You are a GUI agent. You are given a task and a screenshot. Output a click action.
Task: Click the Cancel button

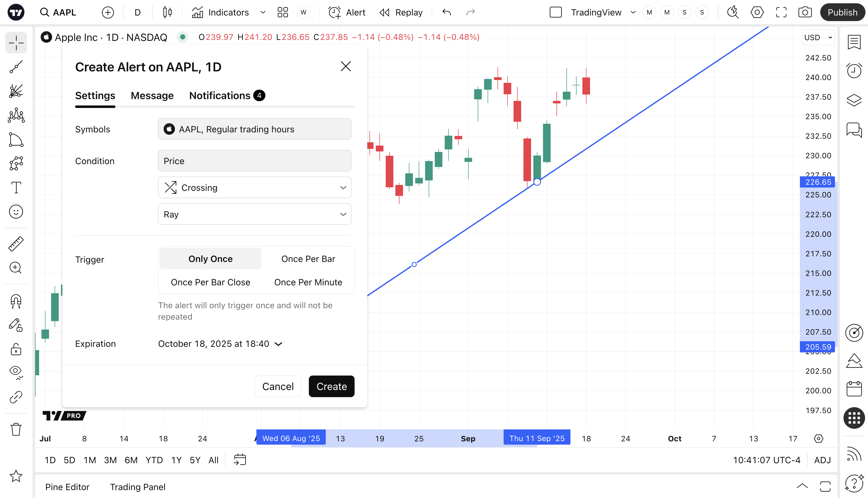pos(278,386)
